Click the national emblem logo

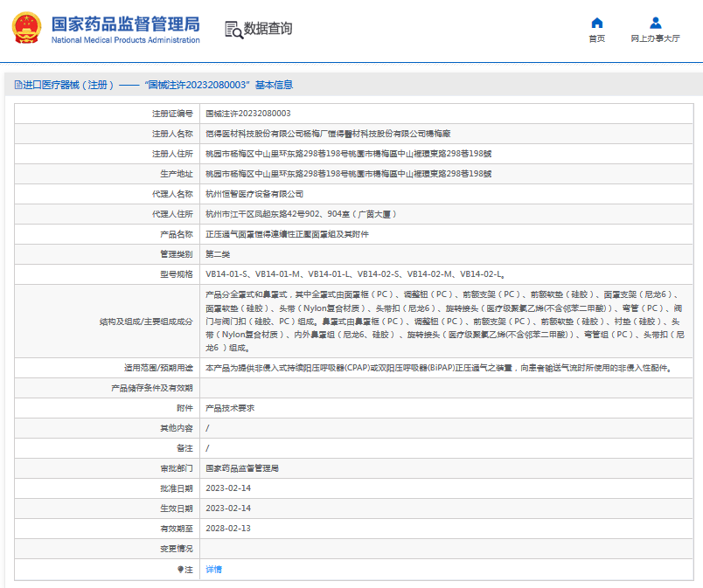click(26, 28)
